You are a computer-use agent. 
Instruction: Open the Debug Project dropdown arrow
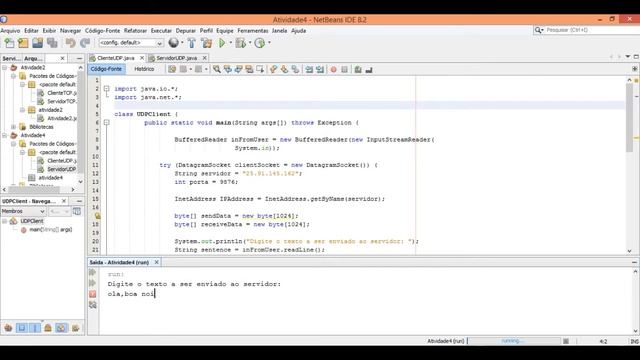coord(250,42)
